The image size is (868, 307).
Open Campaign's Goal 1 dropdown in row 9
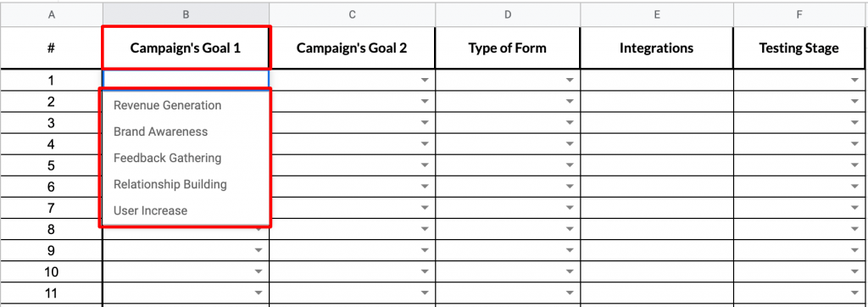click(x=258, y=251)
